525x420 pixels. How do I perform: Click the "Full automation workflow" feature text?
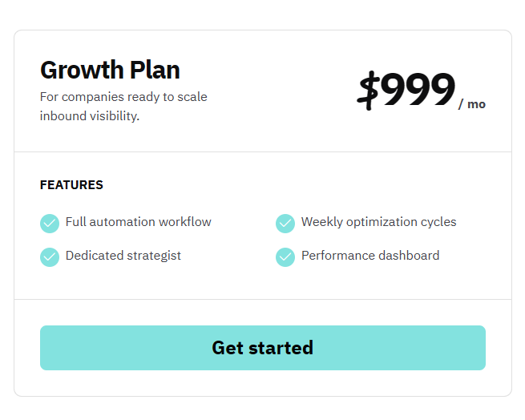tap(139, 222)
